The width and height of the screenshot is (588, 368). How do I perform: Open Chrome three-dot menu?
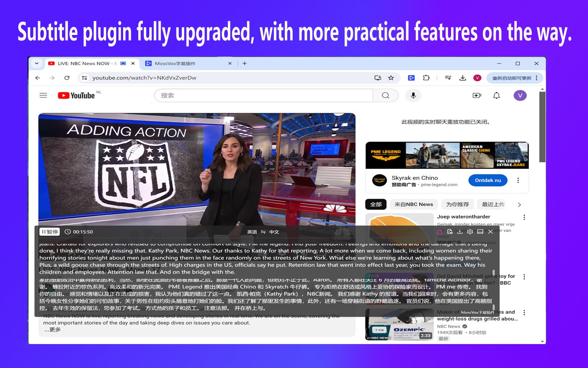[536, 78]
